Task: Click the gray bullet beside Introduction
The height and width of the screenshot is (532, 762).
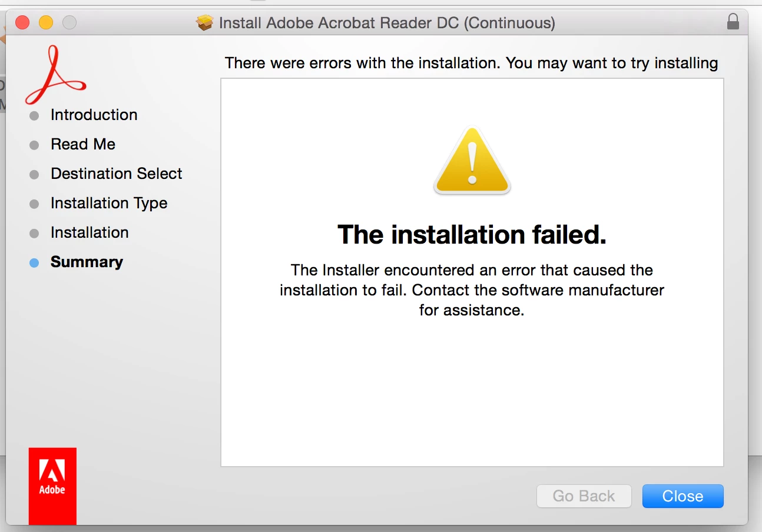Action: tap(34, 116)
